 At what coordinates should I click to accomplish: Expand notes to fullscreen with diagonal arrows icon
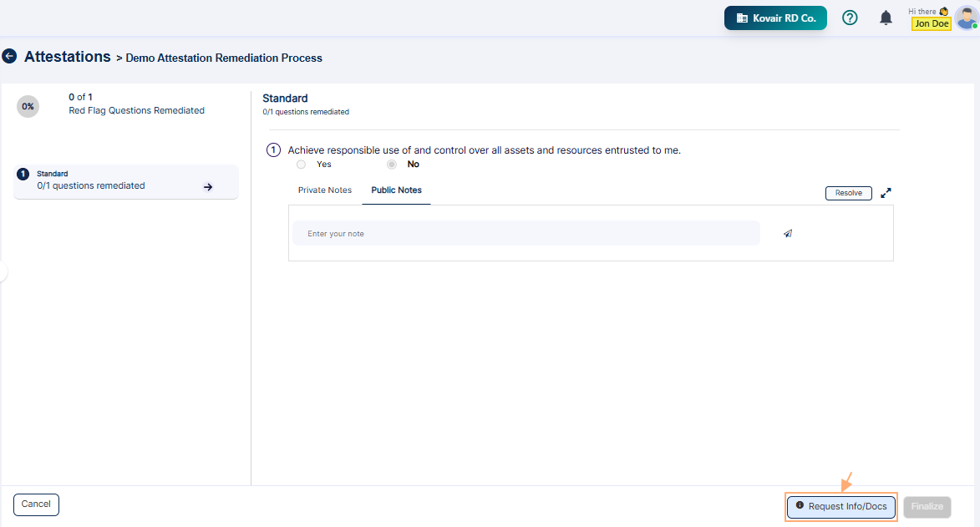(886, 192)
